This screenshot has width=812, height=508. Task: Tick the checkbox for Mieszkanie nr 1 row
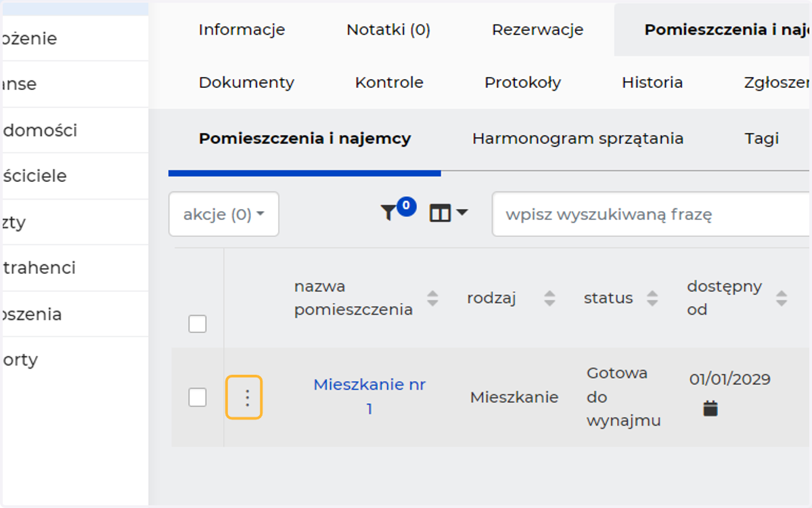click(198, 397)
